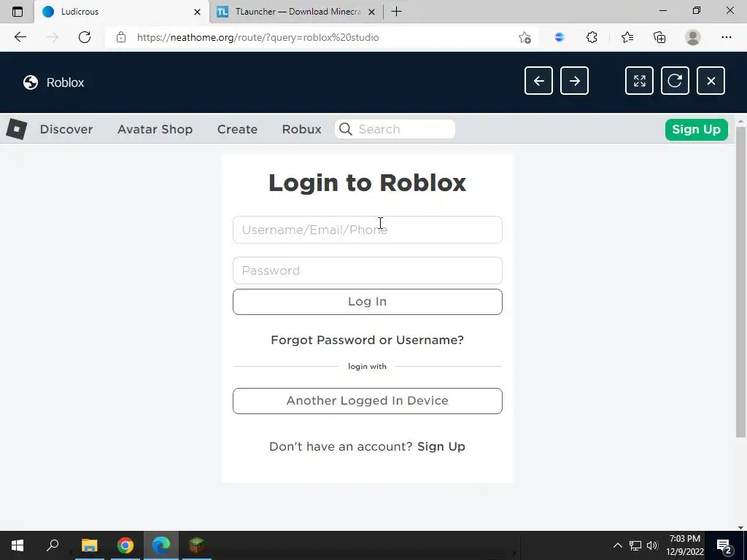
Task: Open the tab actions menu icon
Action: pyautogui.click(x=18, y=12)
